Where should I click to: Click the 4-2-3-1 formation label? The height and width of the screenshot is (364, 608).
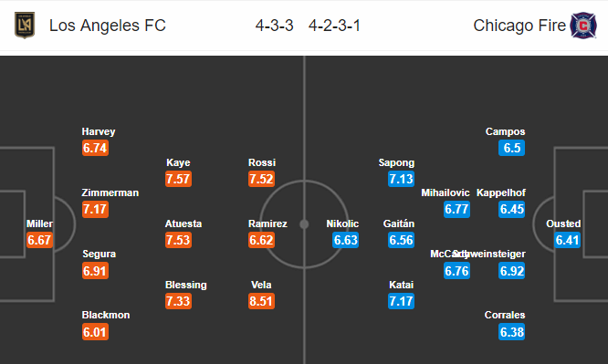tap(335, 26)
